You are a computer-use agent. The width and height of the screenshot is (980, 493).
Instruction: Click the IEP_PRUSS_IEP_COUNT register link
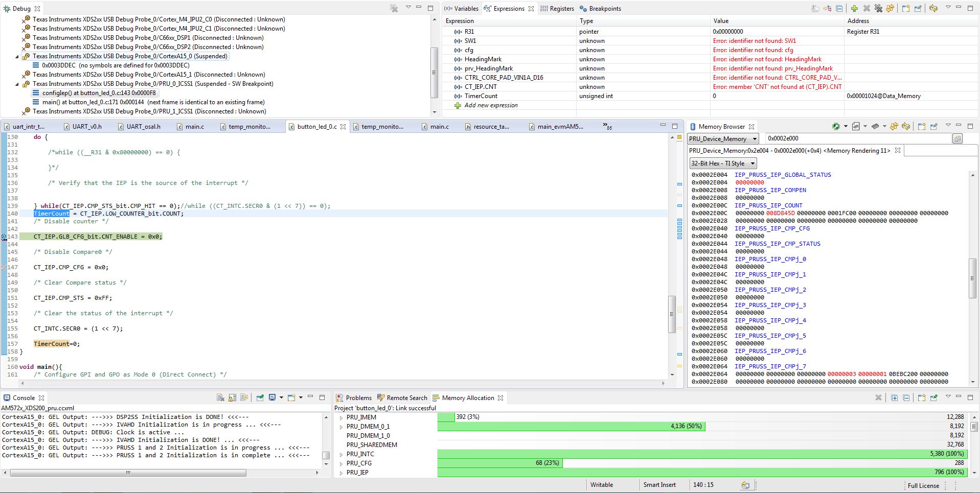pos(768,205)
